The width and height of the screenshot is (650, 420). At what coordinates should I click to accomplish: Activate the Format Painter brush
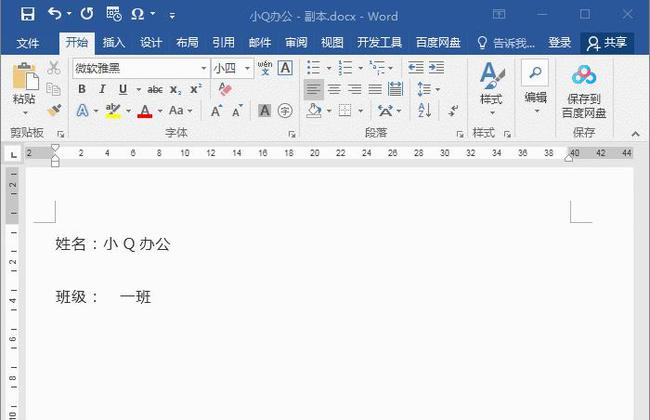(x=54, y=110)
